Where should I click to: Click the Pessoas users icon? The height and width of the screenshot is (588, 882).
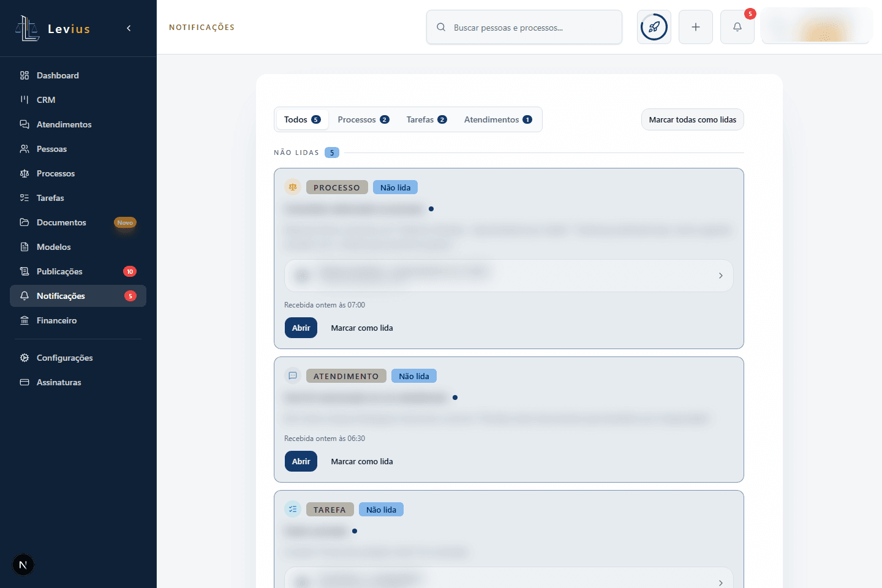[24, 149]
